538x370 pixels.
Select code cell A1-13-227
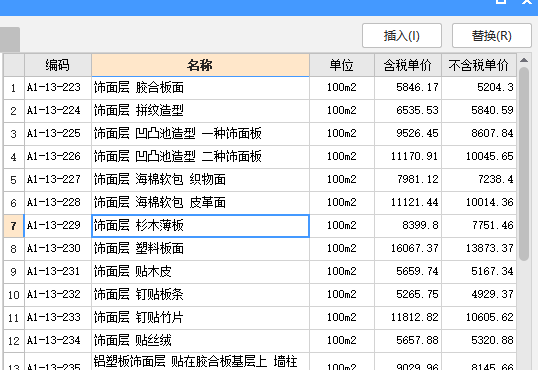click(x=58, y=180)
